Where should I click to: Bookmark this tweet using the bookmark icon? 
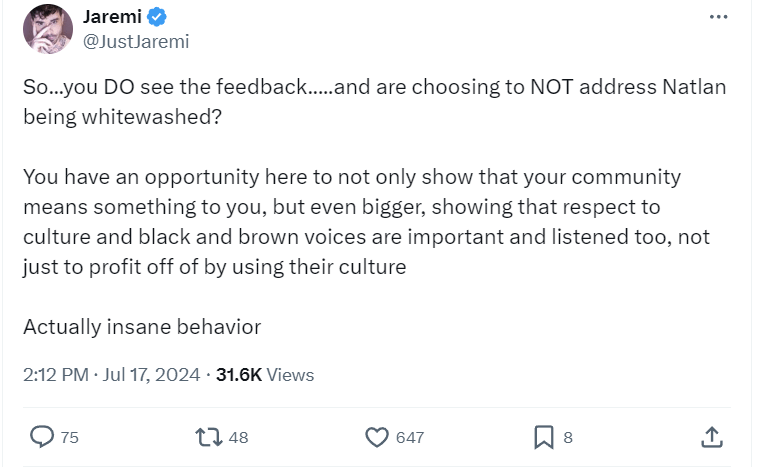[x=543, y=436]
